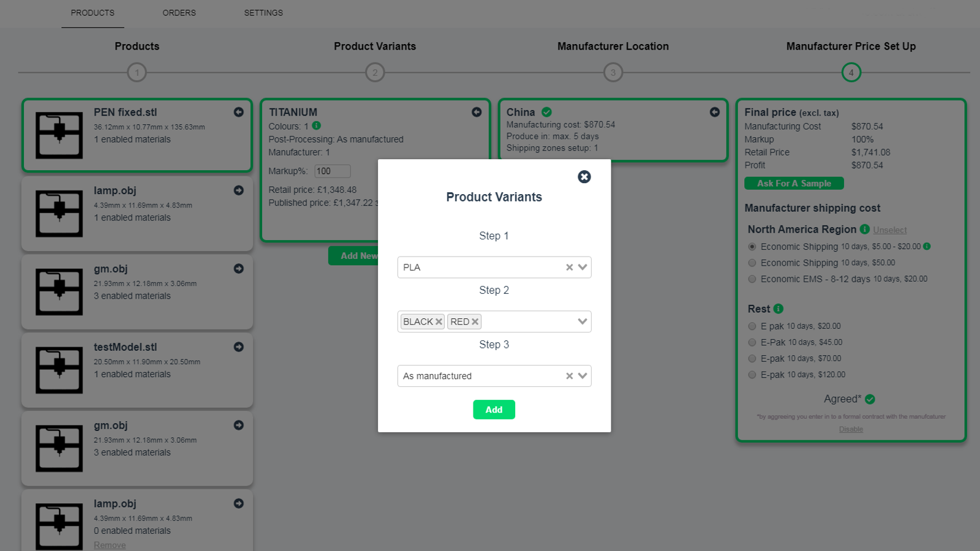Close the Product Variants dialog
The image size is (980, 551).
pos(584,177)
